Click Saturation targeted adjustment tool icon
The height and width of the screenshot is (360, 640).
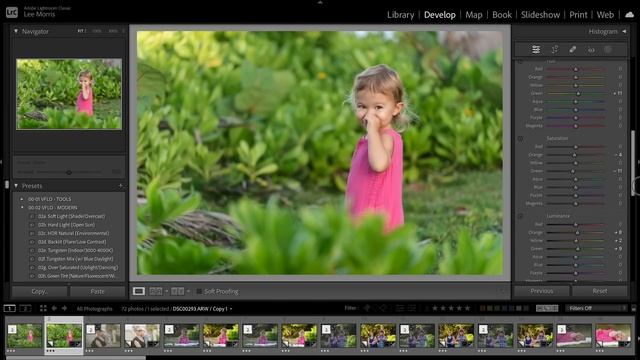520,139
